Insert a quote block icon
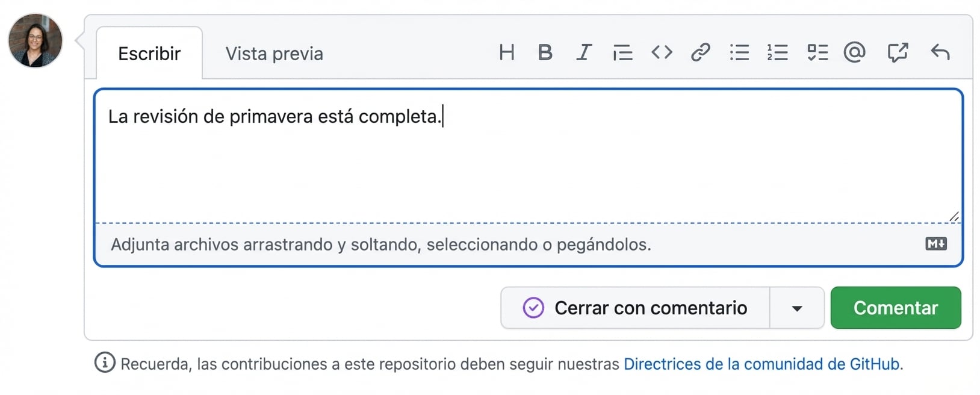 click(622, 53)
